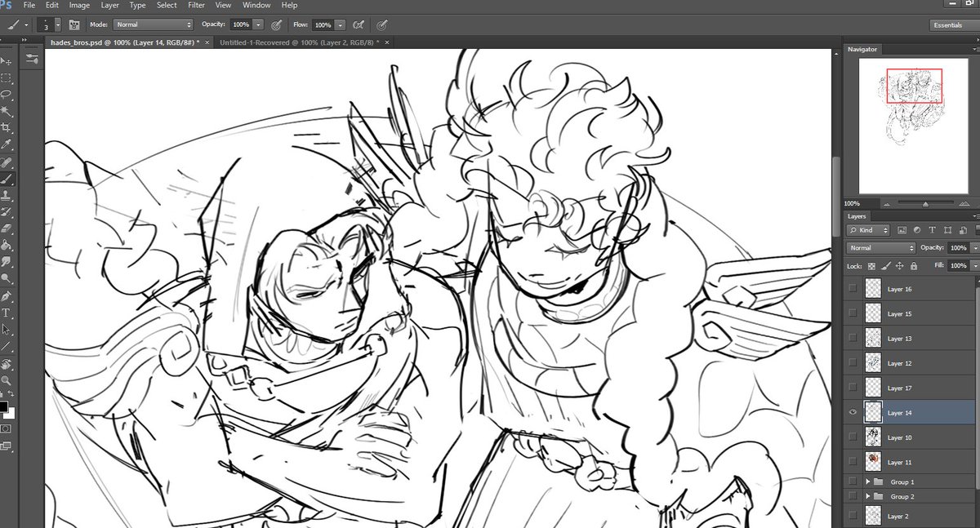Image resolution: width=980 pixels, height=528 pixels.
Task: Select the Hand tool
Action: click(x=6, y=365)
